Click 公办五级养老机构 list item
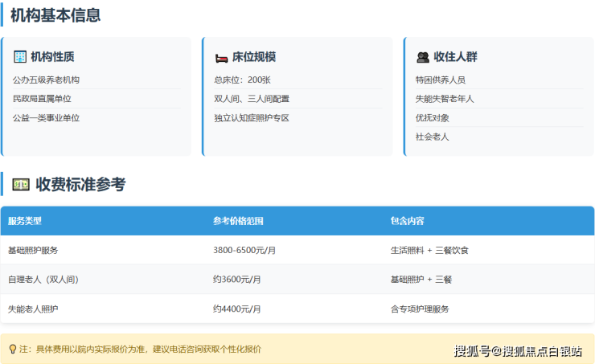The image size is (595, 364). click(x=46, y=80)
